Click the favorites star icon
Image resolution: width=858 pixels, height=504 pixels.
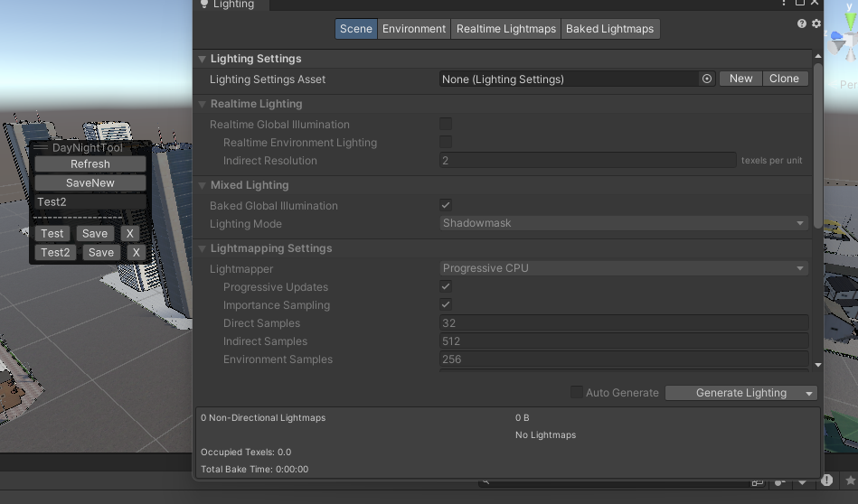[x=850, y=481]
